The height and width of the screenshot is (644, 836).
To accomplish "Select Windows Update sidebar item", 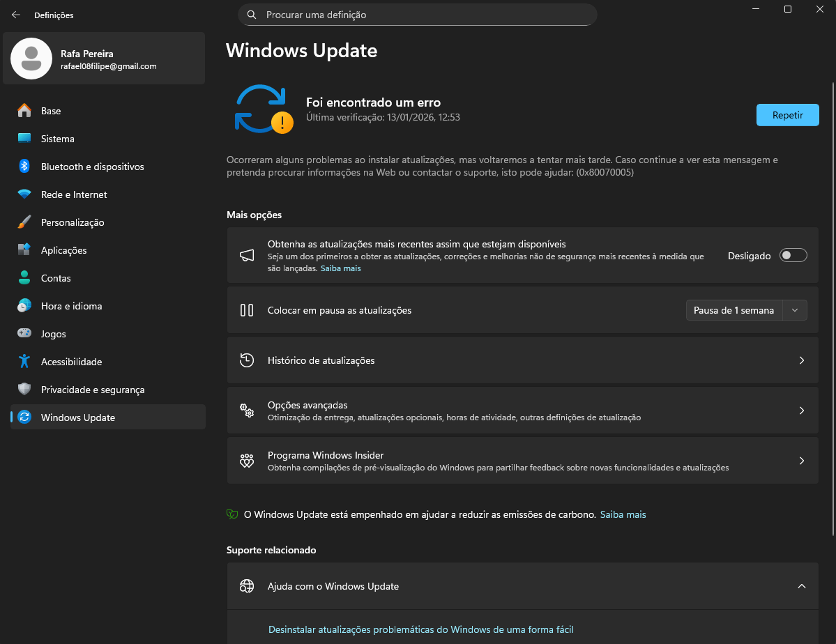I will click(x=107, y=417).
